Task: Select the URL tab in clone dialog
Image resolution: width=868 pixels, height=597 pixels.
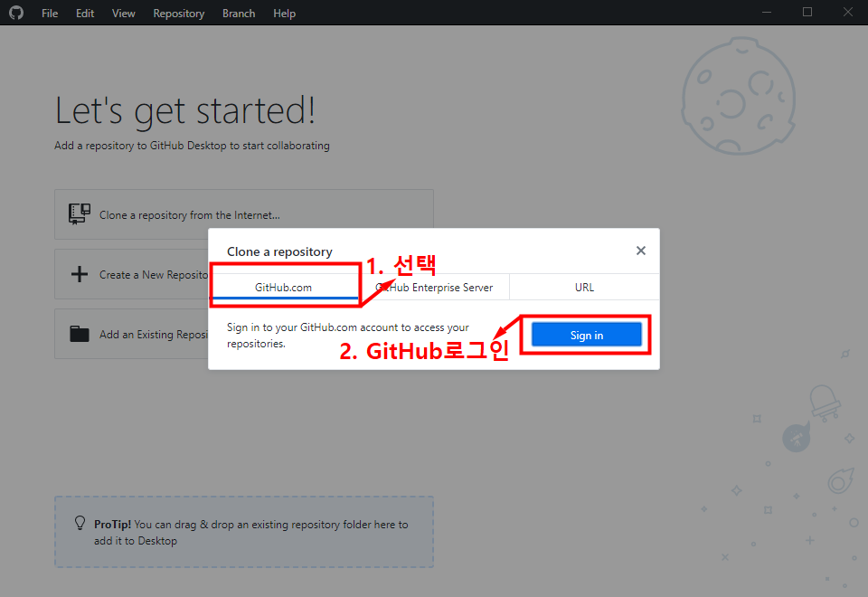Action: (x=584, y=287)
